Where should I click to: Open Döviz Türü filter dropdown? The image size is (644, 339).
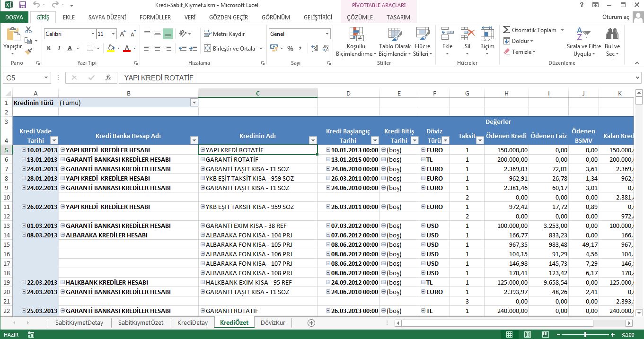pos(445,140)
